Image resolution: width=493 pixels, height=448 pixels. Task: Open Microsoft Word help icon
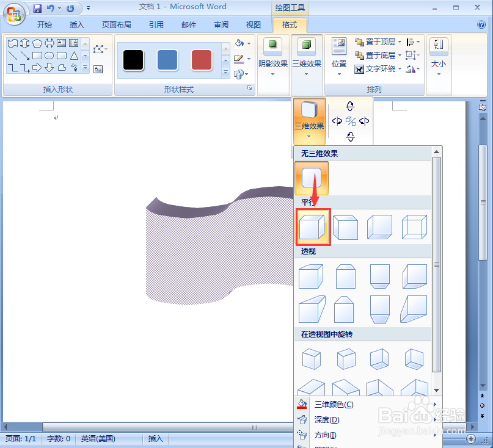(x=481, y=24)
